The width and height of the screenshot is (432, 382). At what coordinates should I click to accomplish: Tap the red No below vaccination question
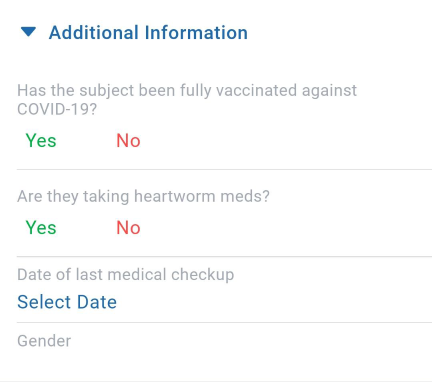128,140
